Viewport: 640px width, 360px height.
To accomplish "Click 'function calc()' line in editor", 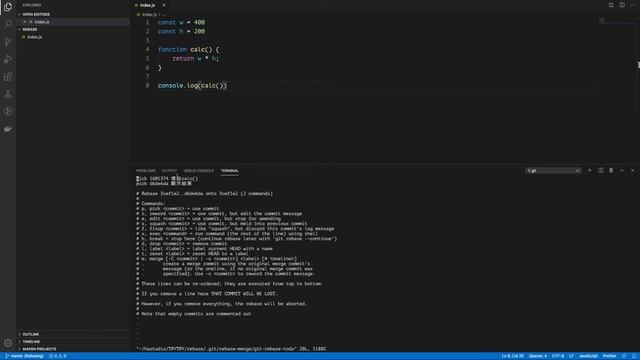I will click(x=189, y=49).
